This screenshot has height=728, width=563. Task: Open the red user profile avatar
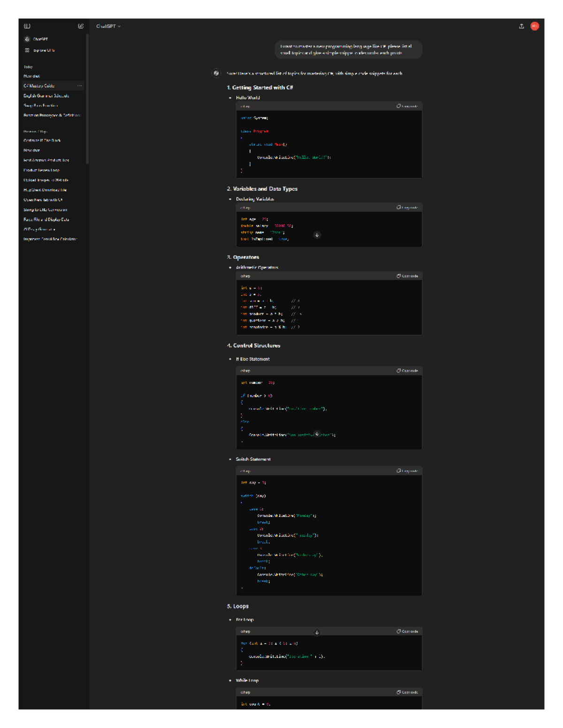[x=534, y=26]
